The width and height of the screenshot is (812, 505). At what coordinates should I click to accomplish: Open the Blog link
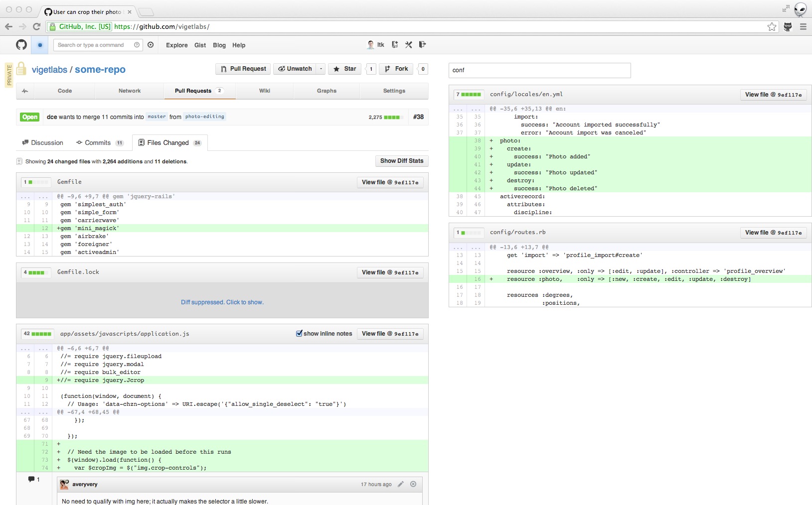click(219, 45)
